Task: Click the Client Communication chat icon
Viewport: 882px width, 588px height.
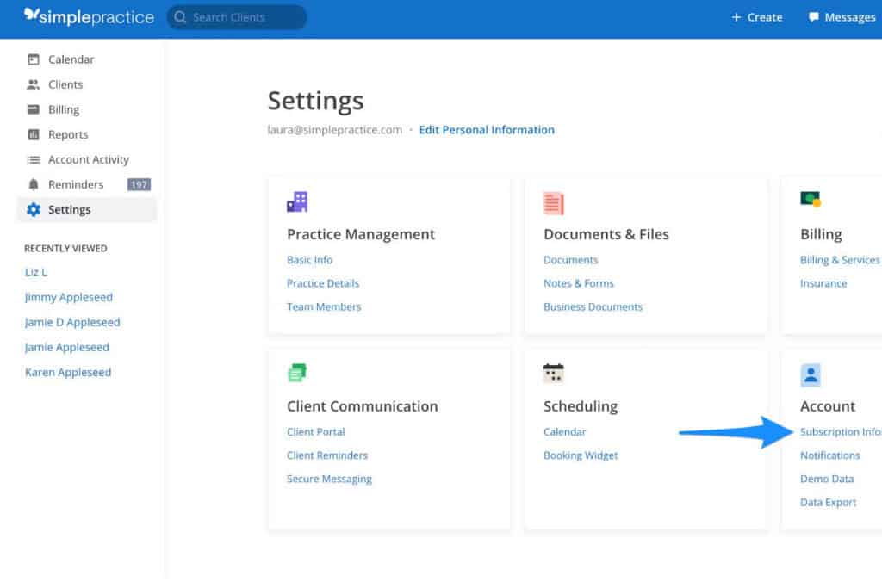Action: (297, 373)
